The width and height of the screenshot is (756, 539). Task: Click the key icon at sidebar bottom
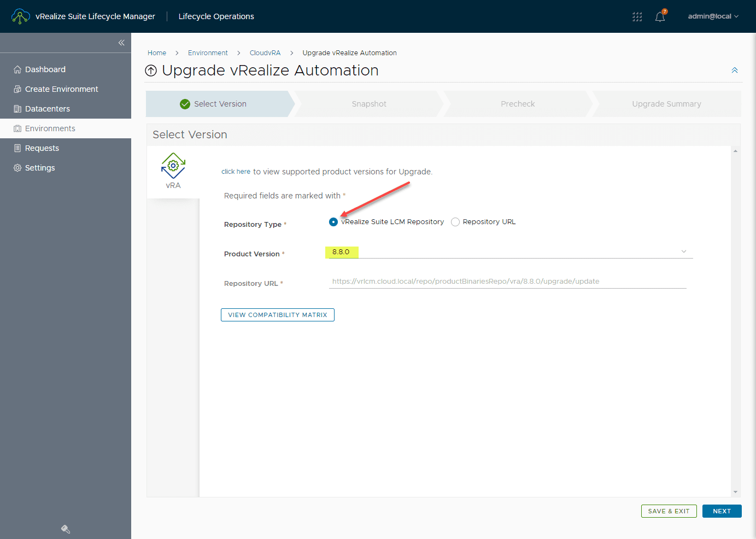coord(65,529)
